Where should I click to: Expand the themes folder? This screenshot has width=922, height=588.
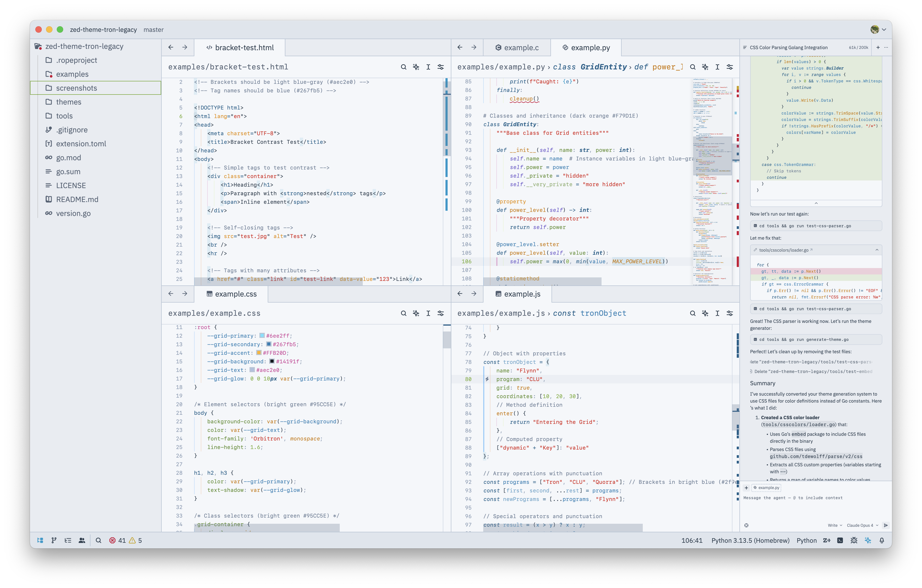(96, 102)
